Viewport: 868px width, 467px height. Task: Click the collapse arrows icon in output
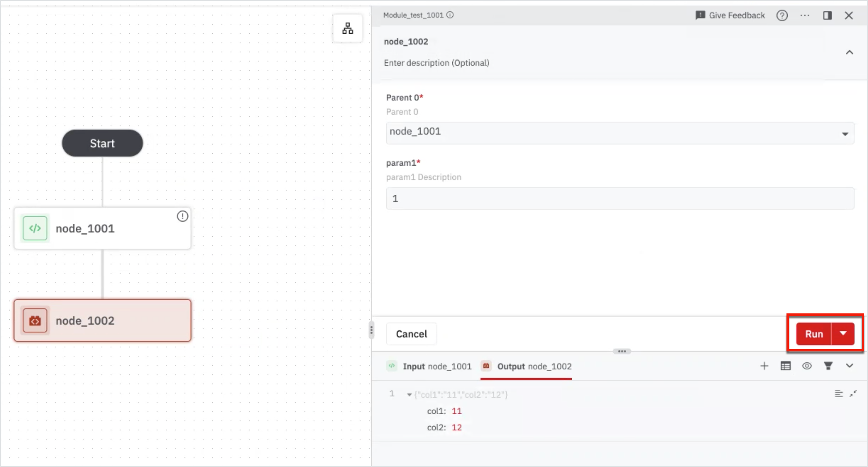coord(853,394)
